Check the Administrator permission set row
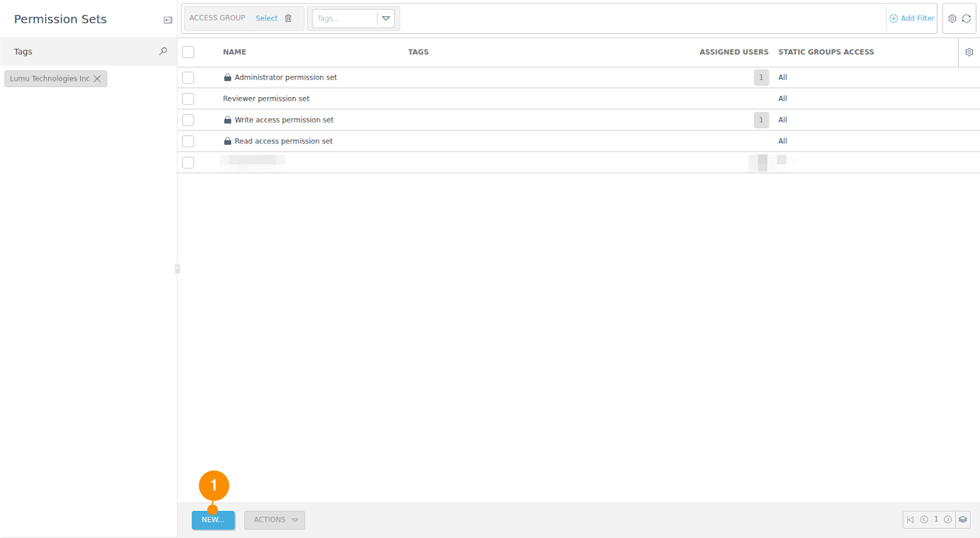 (x=188, y=77)
